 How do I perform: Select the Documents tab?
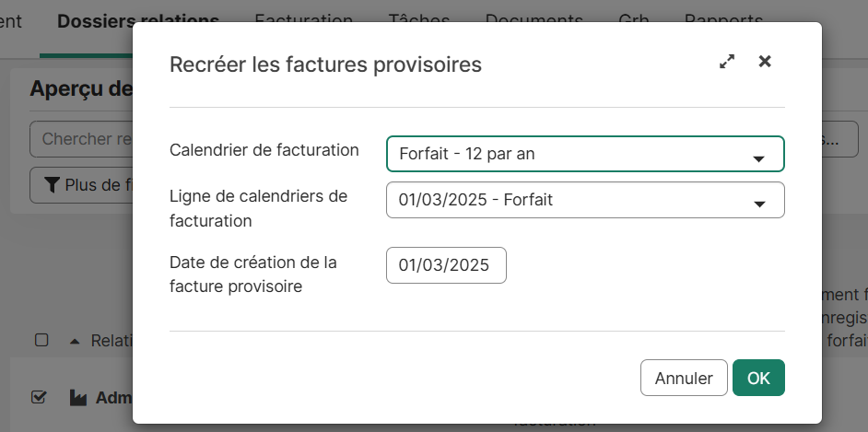[534, 20]
